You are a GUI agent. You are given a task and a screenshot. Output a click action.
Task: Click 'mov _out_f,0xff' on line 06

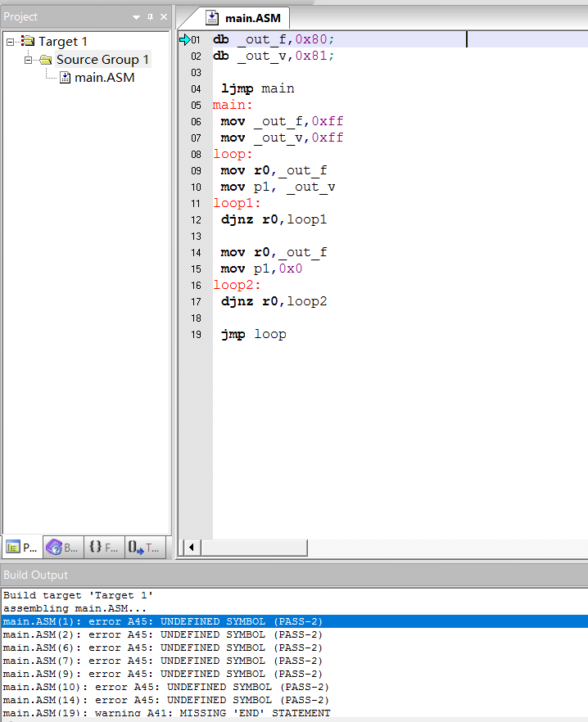pos(282,121)
